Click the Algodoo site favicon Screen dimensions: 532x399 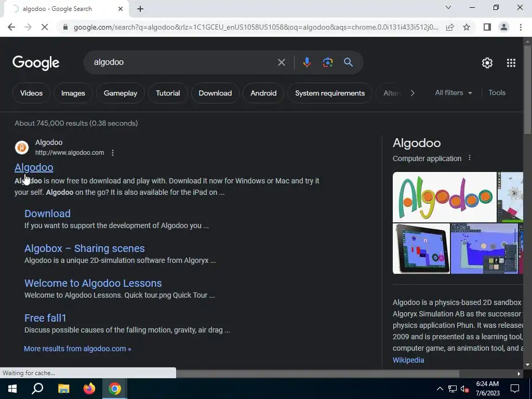coord(22,148)
